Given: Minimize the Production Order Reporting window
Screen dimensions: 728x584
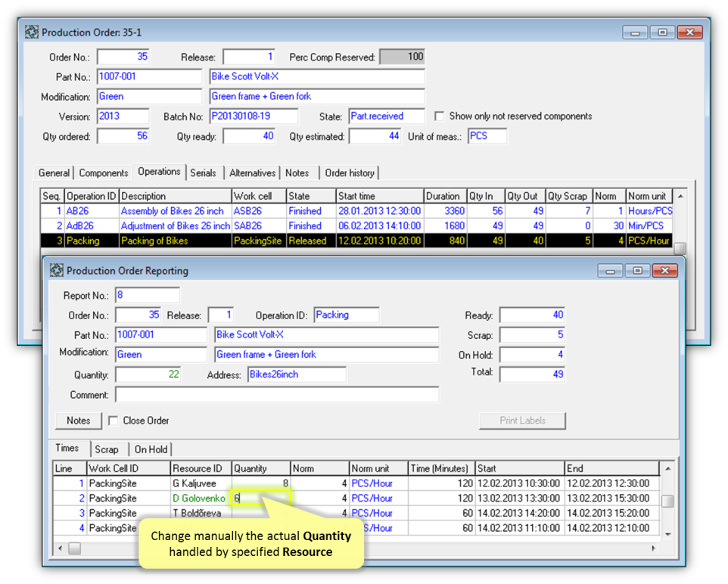Looking at the screenshot, I should click(610, 271).
